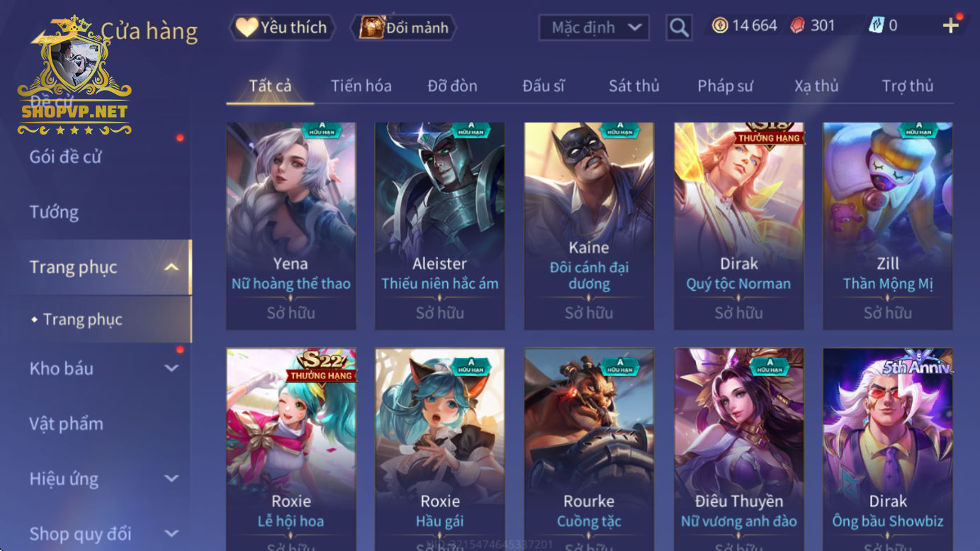Switch to the Sát thủ tab
This screenshot has width=980, height=551.
[x=634, y=86]
